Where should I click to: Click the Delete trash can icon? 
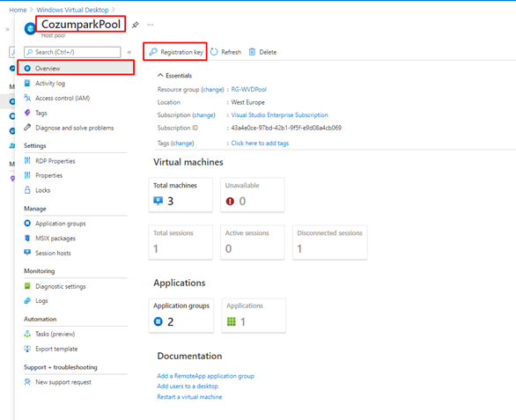tap(252, 52)
